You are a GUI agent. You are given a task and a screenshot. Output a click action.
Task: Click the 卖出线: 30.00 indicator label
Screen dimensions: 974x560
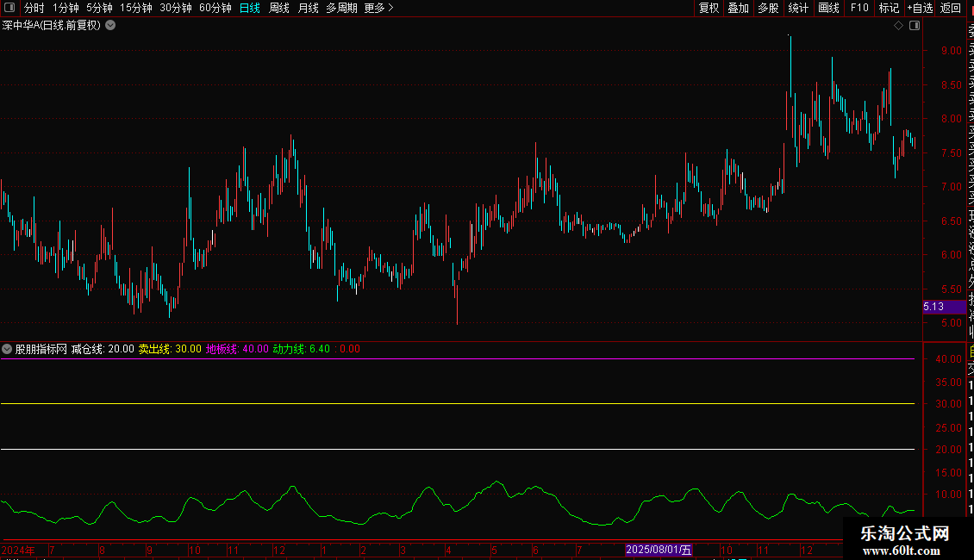170,349
